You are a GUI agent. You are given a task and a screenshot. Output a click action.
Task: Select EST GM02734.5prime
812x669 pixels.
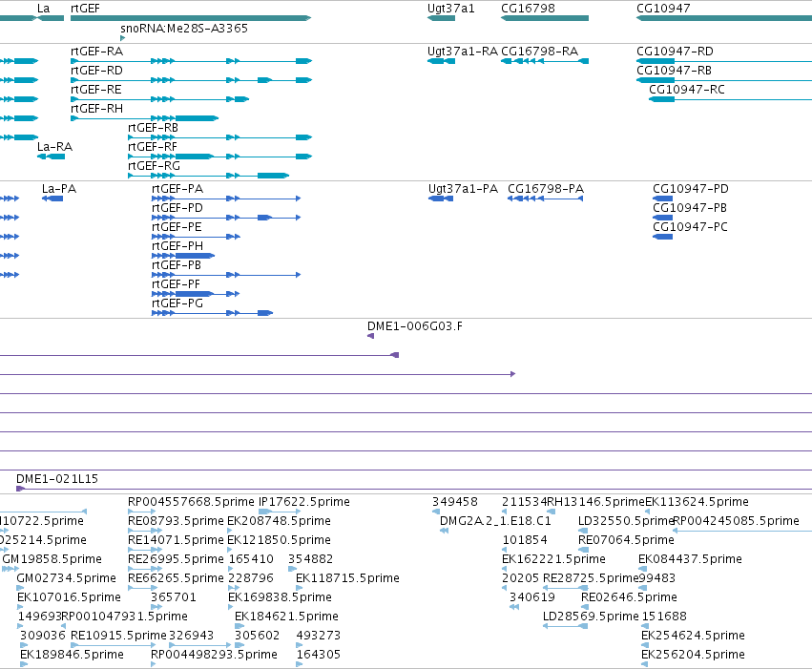pyautogui.click(x=20, y=588)
